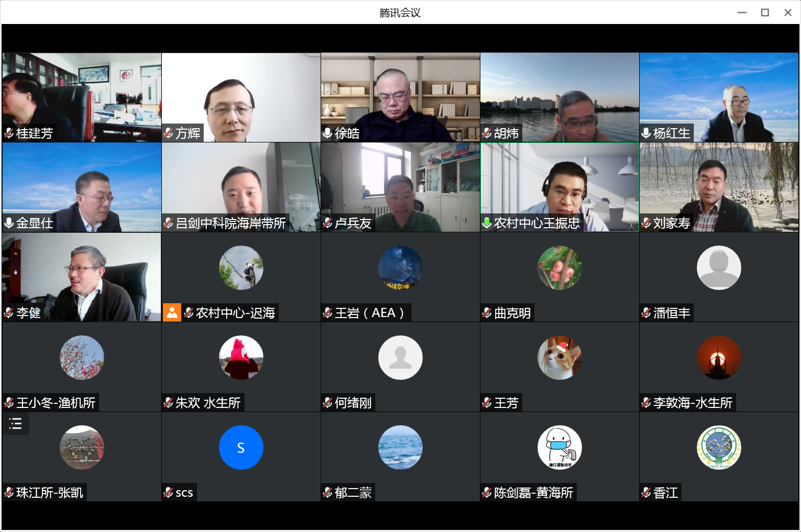
Task: Click the microphone icon next to 徐皓
Action: (x=328, y=133)
